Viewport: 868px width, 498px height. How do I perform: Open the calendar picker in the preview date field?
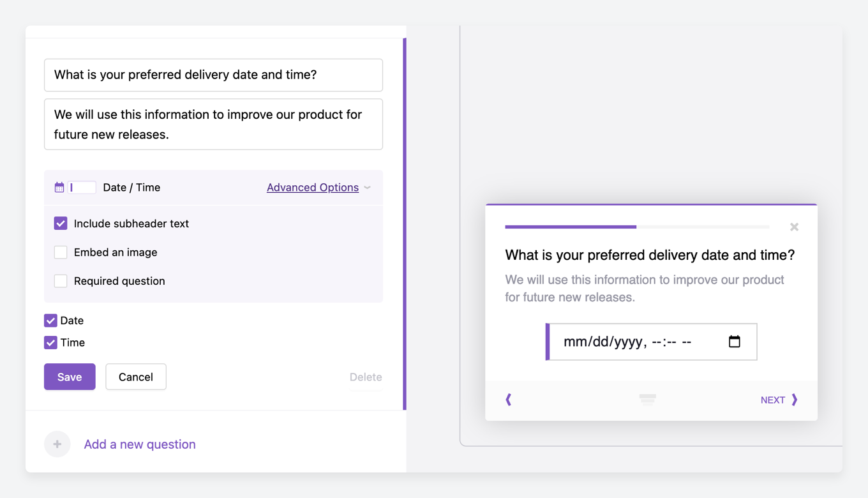pyautogui.click(x=735, y=342)
